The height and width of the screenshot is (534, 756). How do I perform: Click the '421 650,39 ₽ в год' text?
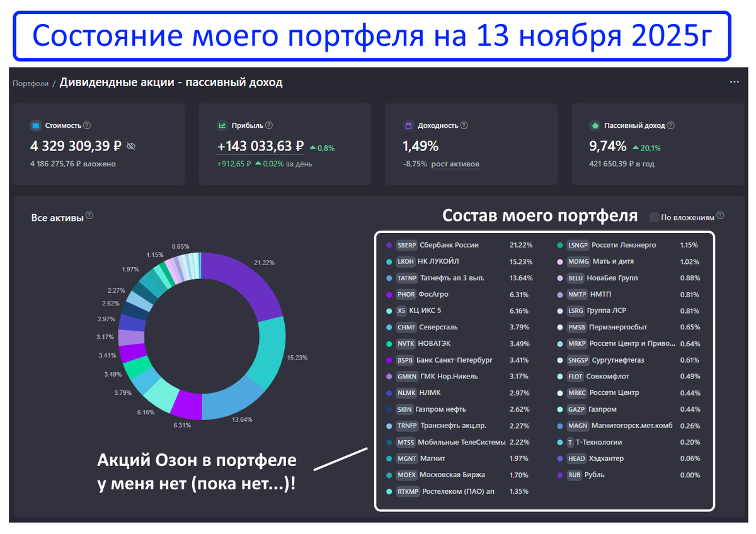622,164
